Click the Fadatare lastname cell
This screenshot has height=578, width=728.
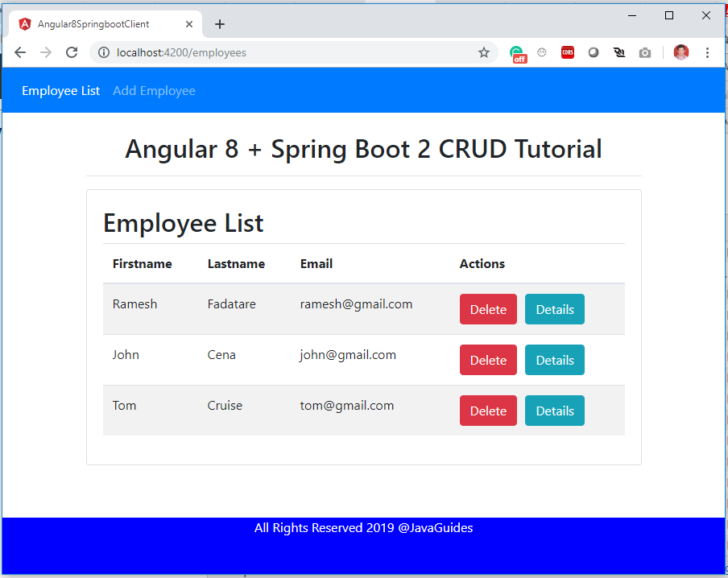(231, 304)
